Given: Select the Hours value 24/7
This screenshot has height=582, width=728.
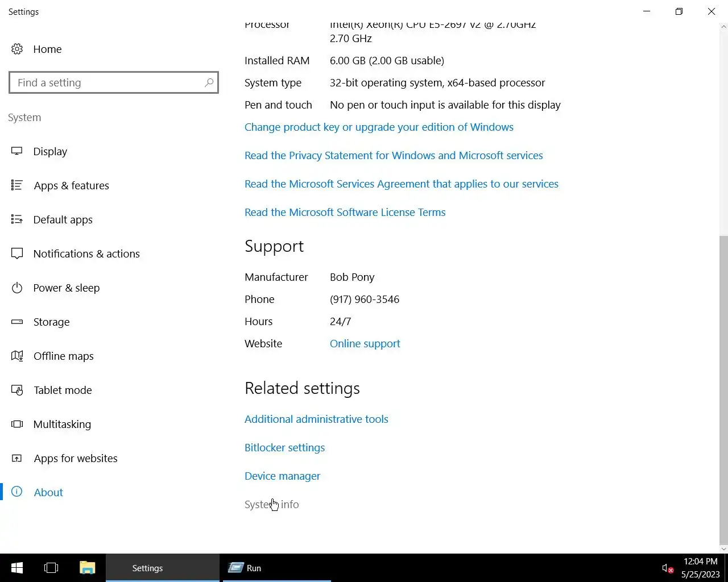Looking at the screenshot, I should tap(340, 321).
